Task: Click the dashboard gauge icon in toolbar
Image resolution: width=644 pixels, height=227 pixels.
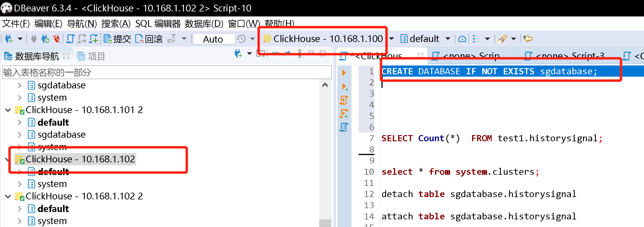Action: (x=462, y=39)
